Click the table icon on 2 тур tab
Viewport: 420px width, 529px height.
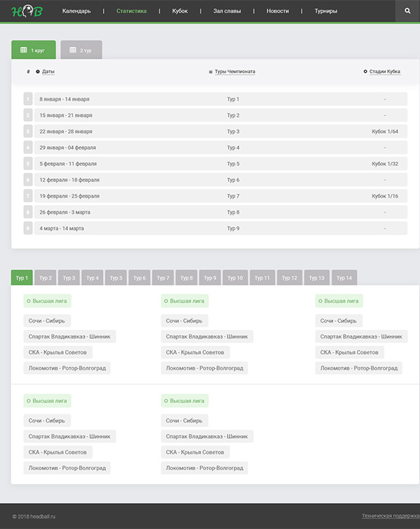73,50
